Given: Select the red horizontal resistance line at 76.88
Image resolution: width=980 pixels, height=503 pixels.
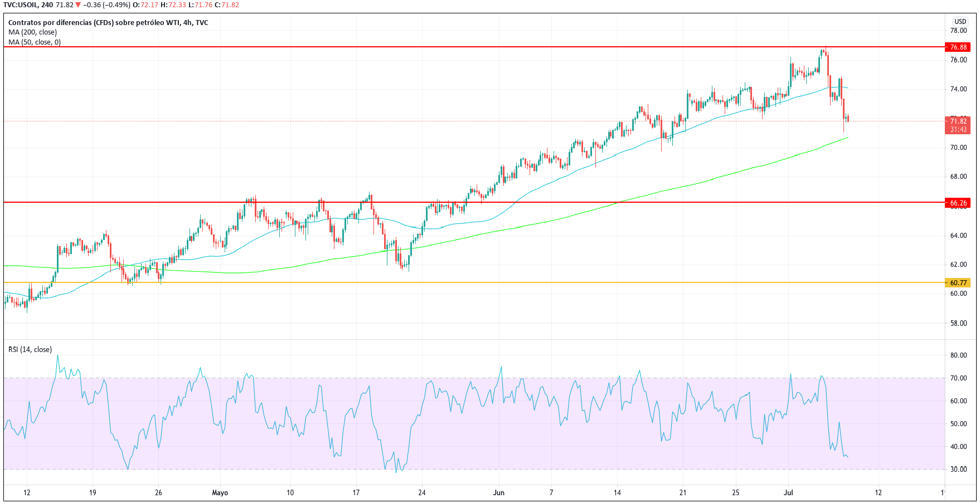Looking at the screenshot, I should pyautogui.click(x=474, y=47).
